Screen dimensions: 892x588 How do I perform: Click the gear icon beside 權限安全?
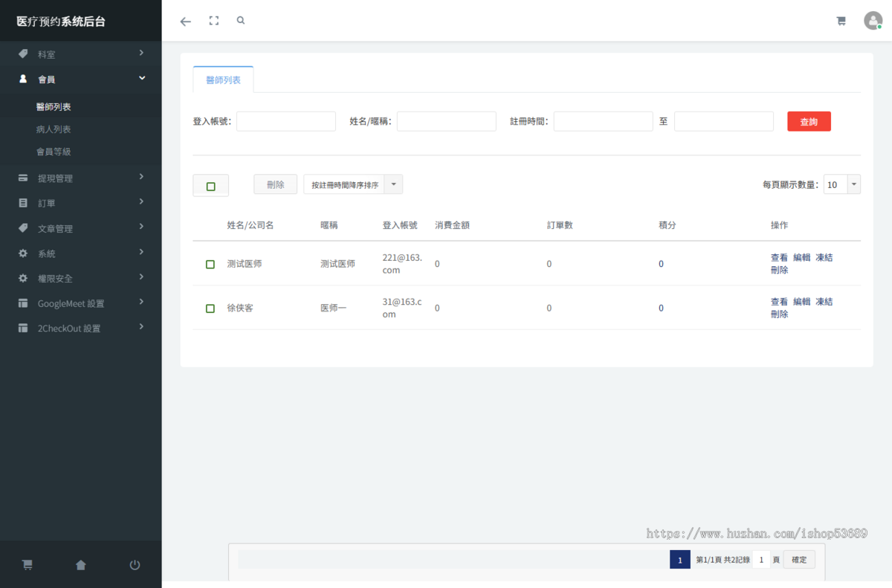tap(23, 278)
